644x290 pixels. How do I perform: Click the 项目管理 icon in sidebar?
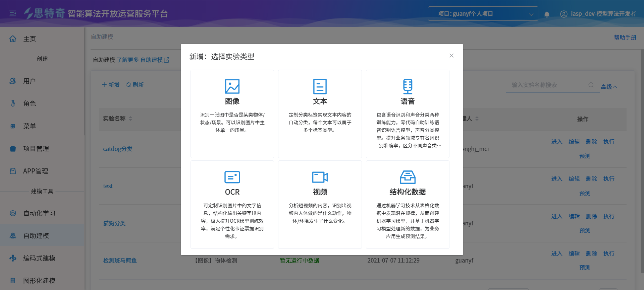point(13,149)
